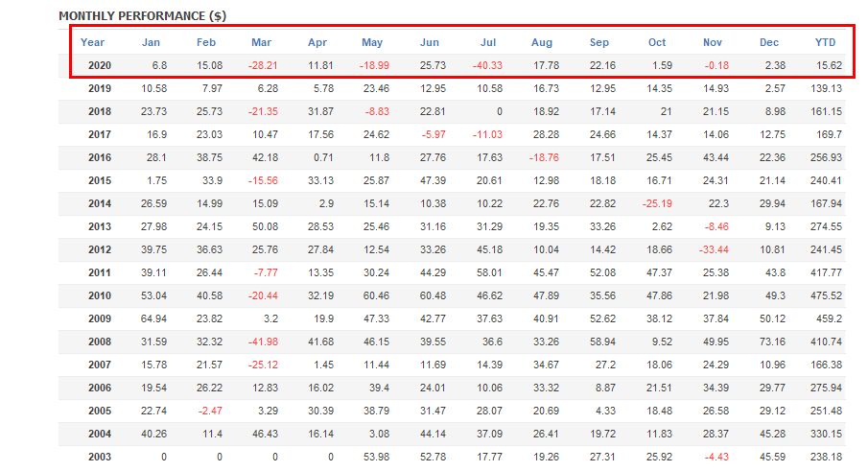
Task: Click 2009 January value 64.94
Action: [153, 318]
